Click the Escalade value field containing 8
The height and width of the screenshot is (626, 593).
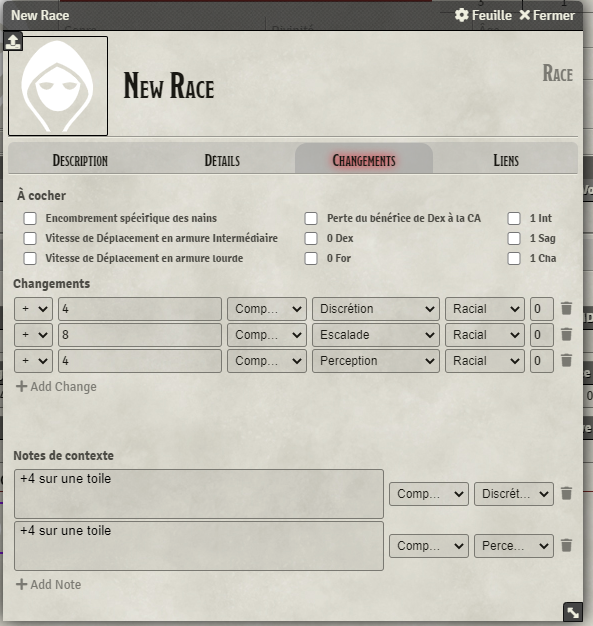[140, 335]
